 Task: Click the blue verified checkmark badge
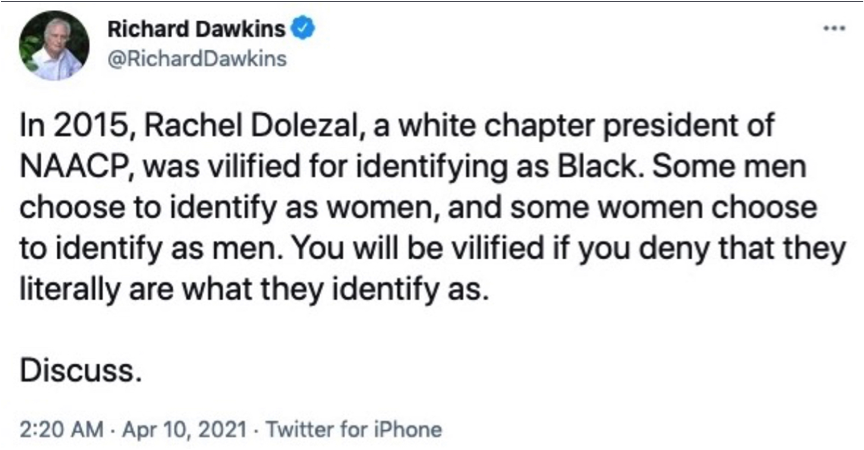[x=303, y=29]
